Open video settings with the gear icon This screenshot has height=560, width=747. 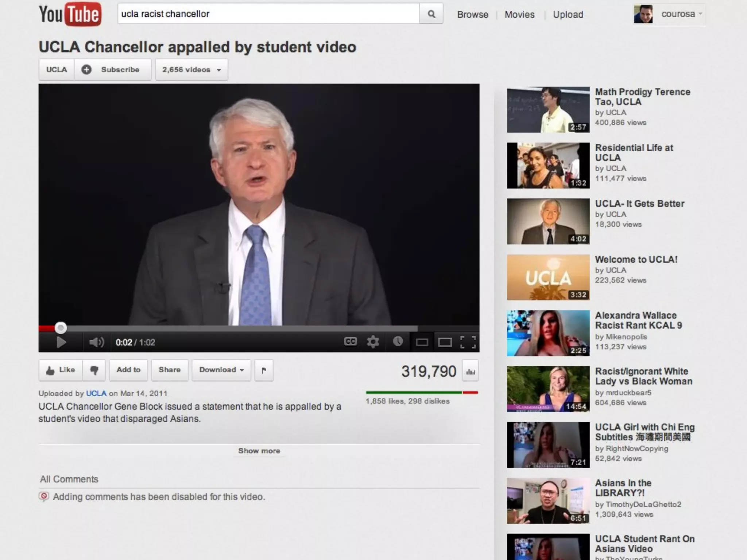(373, 342)
